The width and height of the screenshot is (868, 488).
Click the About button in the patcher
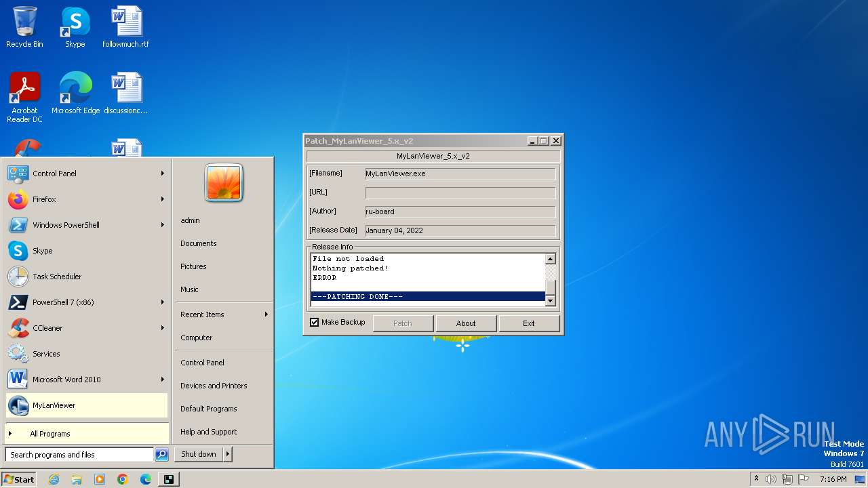tap(466, 323)
